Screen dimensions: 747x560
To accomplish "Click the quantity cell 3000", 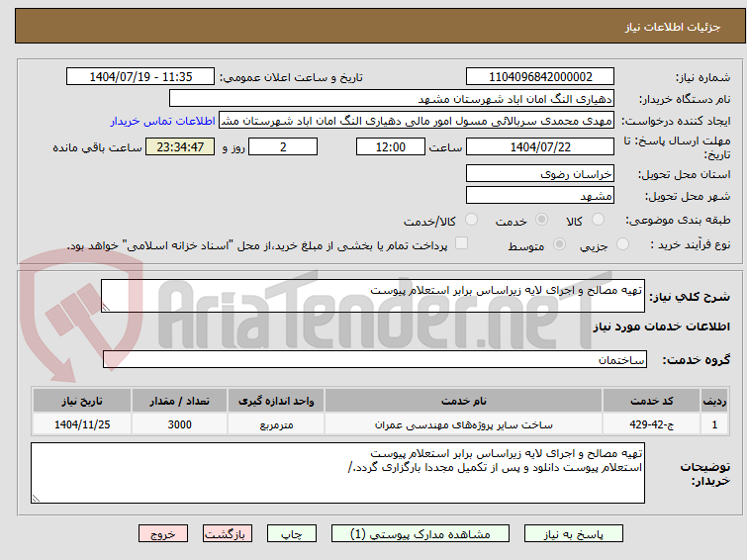I will [x=180, y=424].
